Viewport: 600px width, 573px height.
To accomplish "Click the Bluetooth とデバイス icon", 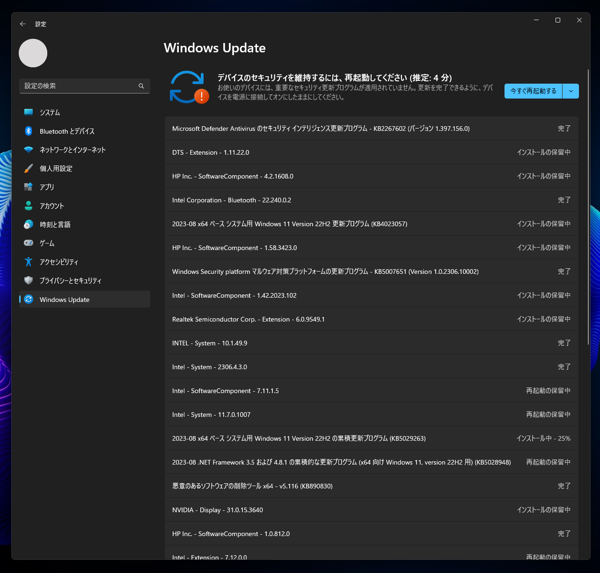I will point(28,131).
